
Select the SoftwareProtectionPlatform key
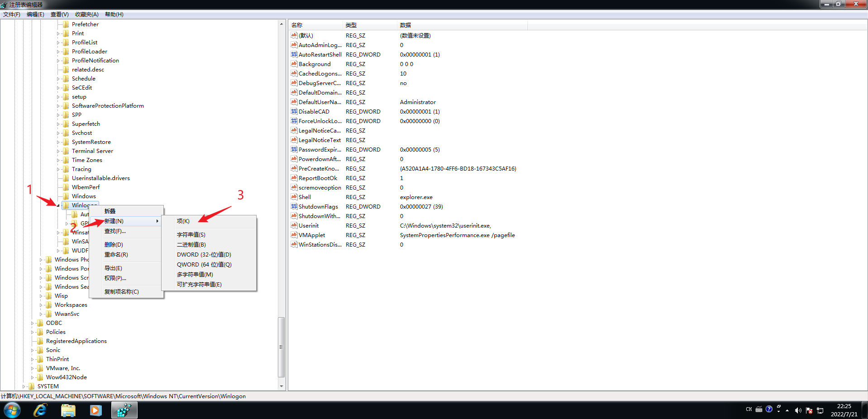click(108, 106)
